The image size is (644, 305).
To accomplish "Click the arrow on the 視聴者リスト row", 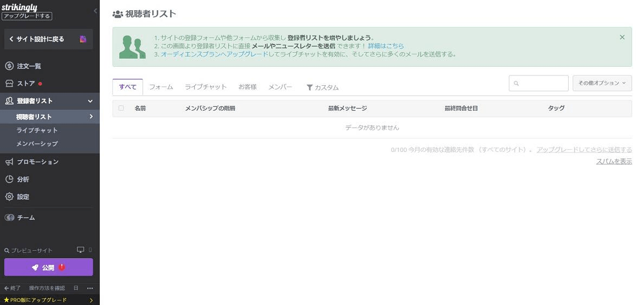I will [x=91, y=117].
